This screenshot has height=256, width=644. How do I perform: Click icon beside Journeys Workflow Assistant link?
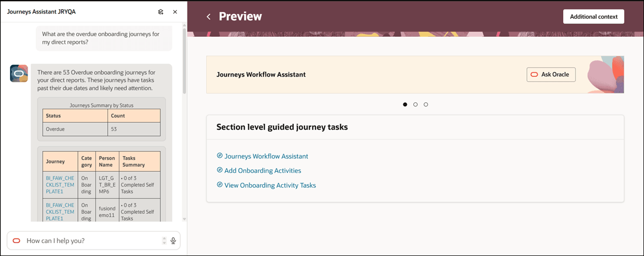point(220,156)
